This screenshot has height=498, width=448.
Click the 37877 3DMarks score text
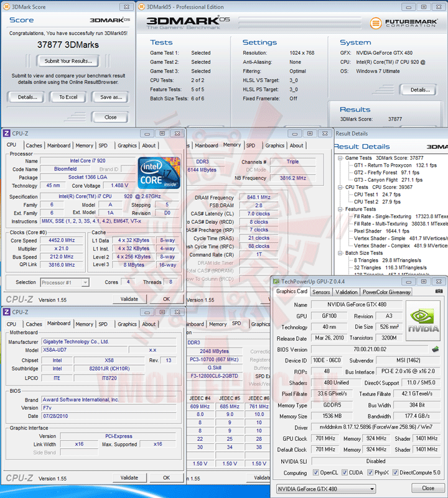68,45
